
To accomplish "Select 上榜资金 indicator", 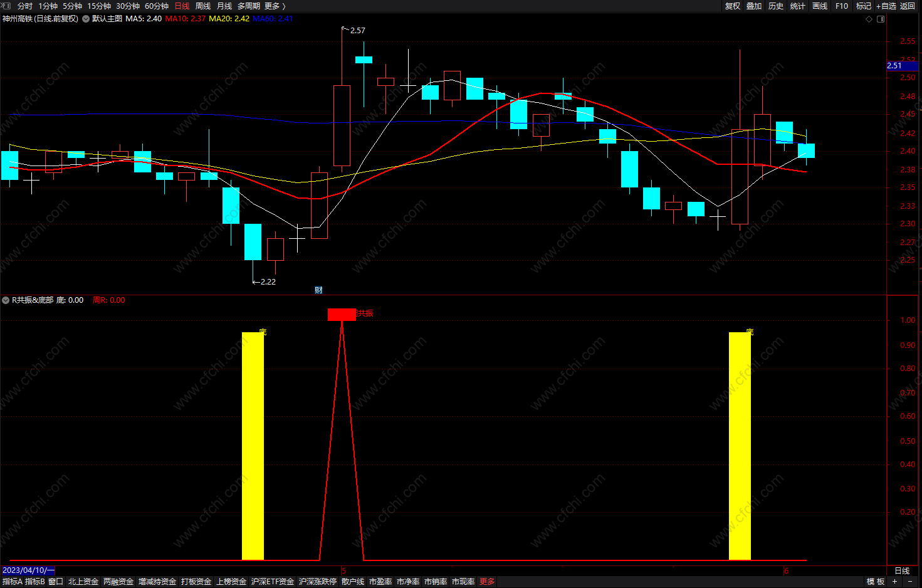I will click(x=231, y=582).
